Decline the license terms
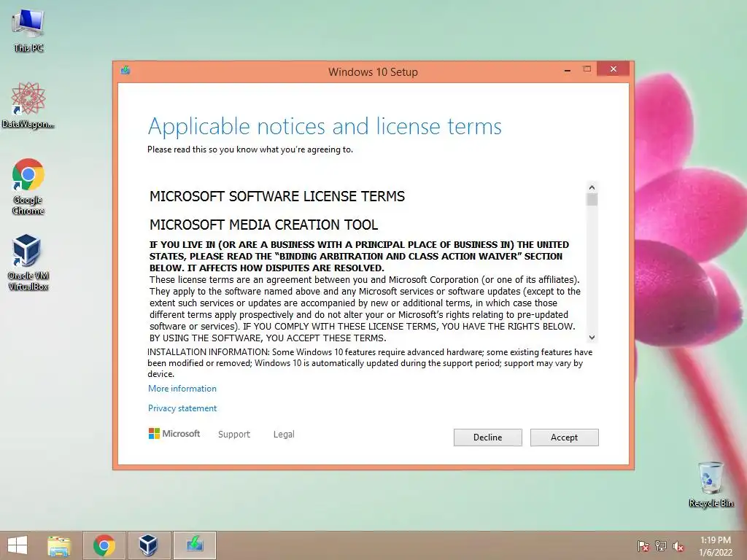Screen dimensions: 747x560 487,437
